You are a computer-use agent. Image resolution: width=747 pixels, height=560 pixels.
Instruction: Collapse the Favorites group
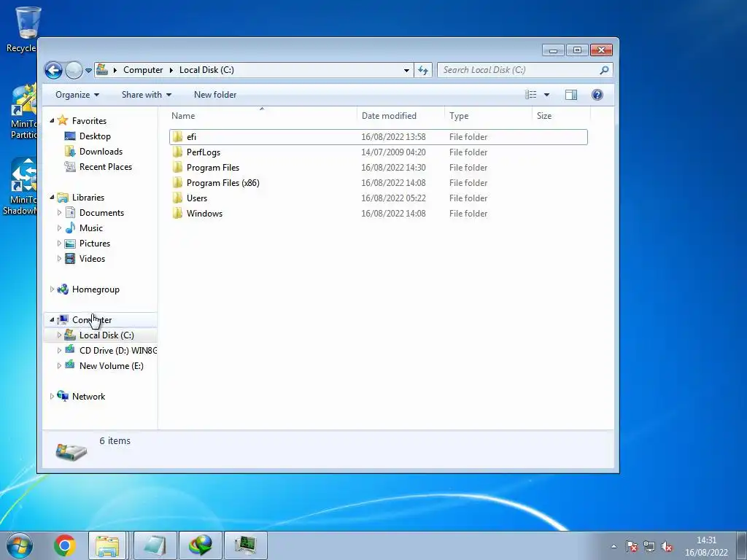click(52, 121)
